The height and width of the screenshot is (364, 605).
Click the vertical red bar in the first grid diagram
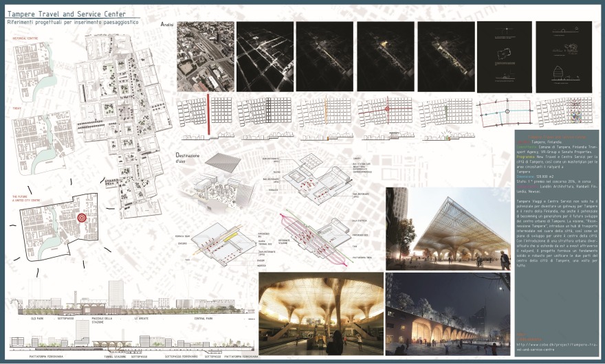tap(208, 115)
